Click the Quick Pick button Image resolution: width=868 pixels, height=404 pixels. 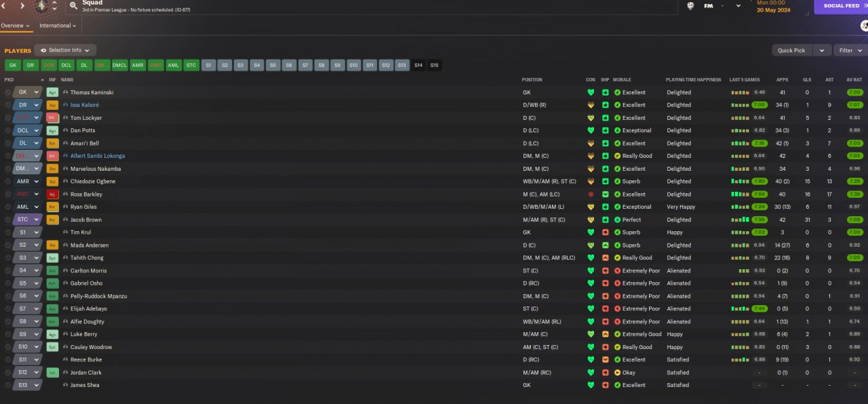791,50
